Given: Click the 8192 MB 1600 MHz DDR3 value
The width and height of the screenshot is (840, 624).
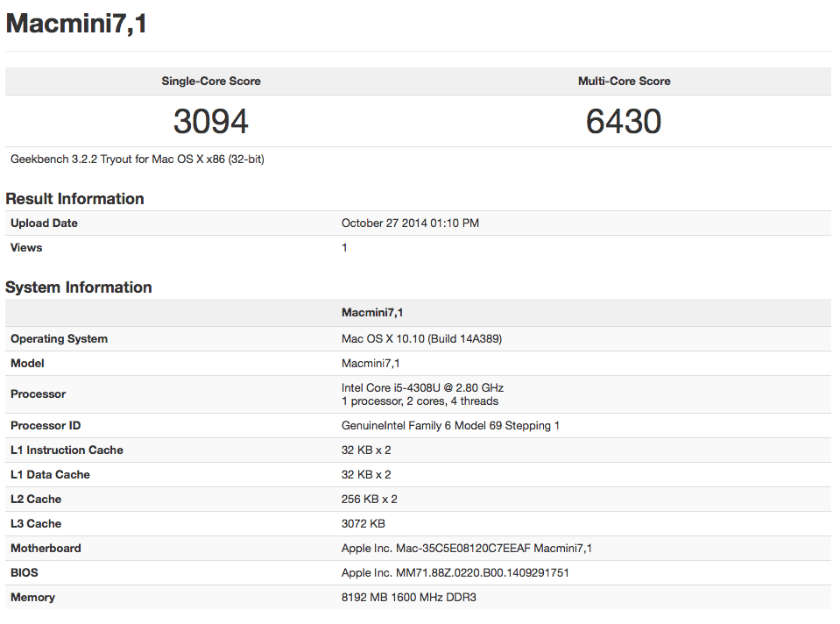Looking at the screenshot, I should coord(409,598).
